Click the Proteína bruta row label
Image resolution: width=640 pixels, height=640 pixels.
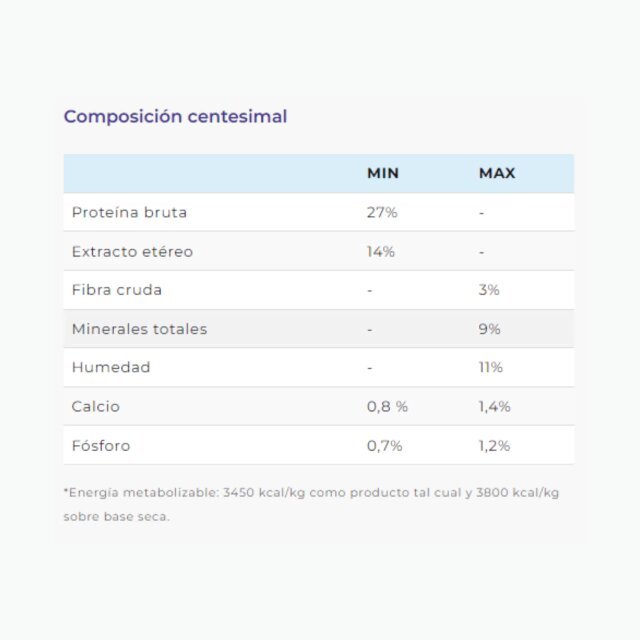(x=129, y=213)
